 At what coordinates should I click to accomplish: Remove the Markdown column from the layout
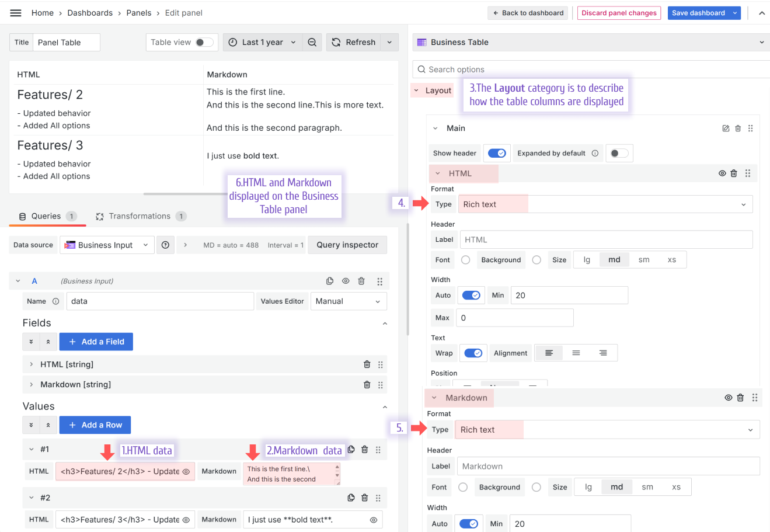(740, 398)
